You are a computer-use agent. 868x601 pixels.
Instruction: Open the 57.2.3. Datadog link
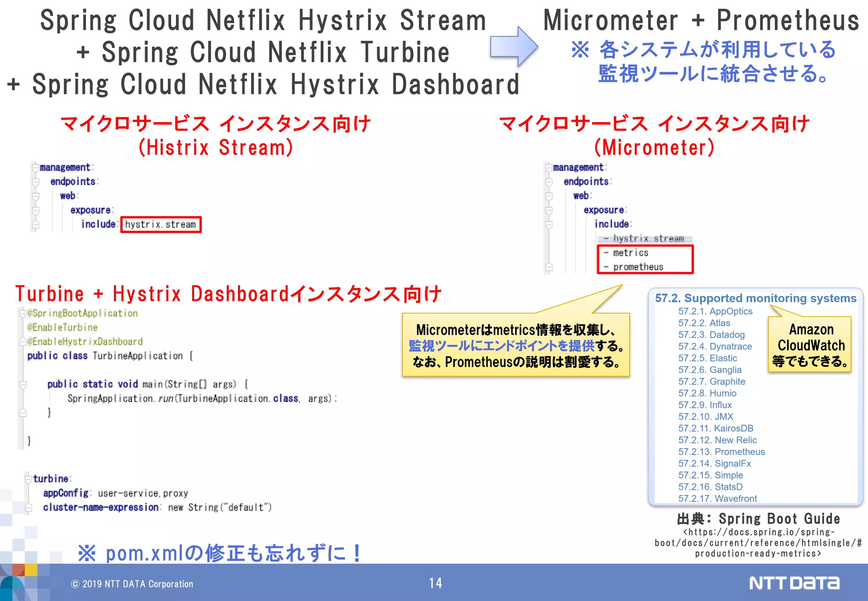click(711, 335)
